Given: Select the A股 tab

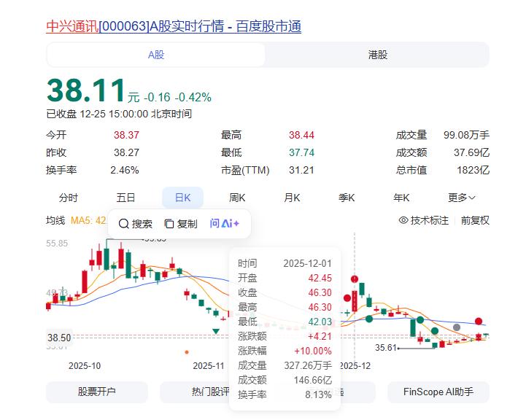Looking at the screenshot, I should tap(156, 55).
